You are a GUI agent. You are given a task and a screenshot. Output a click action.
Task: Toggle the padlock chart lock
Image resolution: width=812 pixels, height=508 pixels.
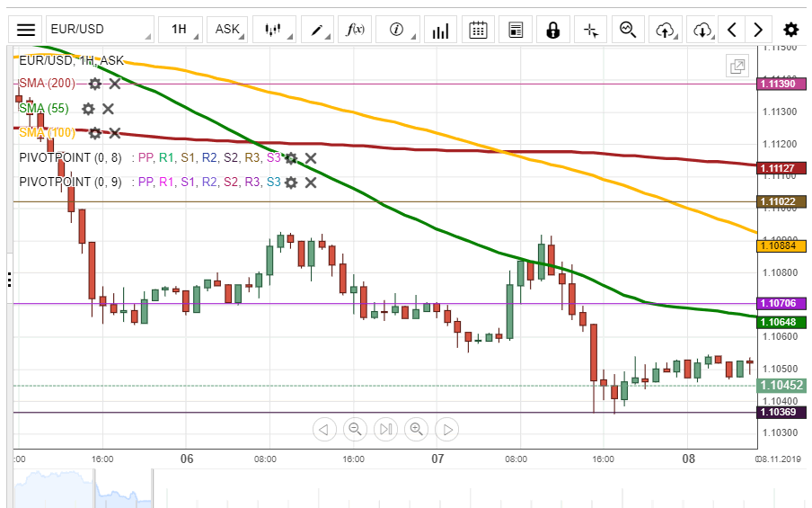click(x=552, y=30)
